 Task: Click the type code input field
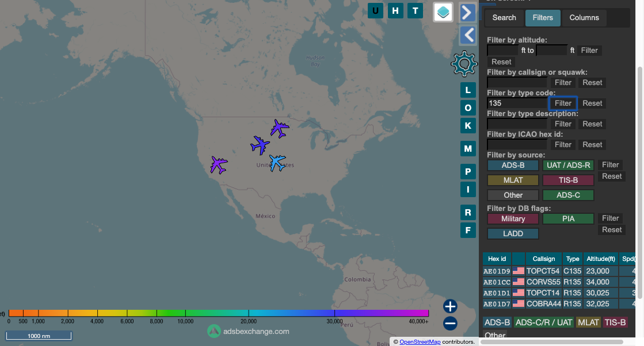coord(517,103)
